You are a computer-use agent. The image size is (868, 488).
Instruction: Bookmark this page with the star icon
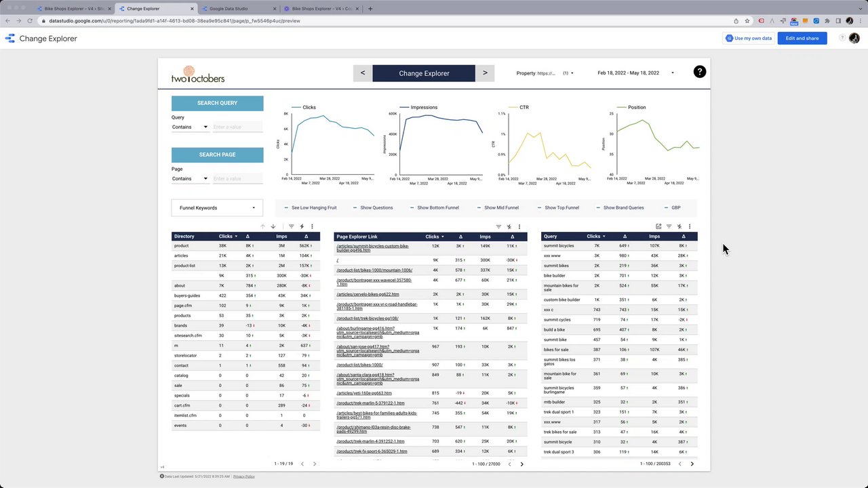(x=747, y=21)
